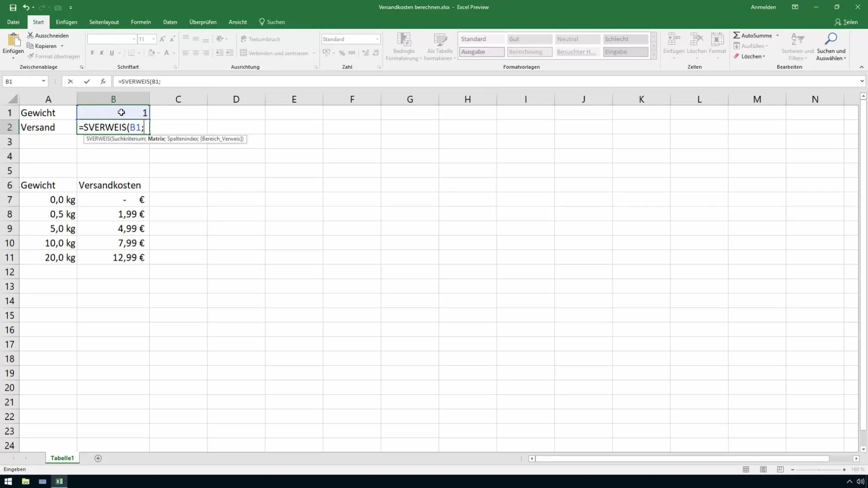Select the Tabelle1 sheet tab
The width and height of the screenshot is (868, 488).
(62, 458)
